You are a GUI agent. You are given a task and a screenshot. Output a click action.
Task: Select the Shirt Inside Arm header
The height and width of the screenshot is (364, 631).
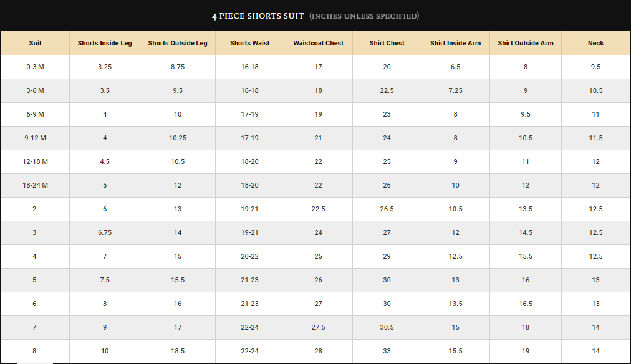(455, 43)
